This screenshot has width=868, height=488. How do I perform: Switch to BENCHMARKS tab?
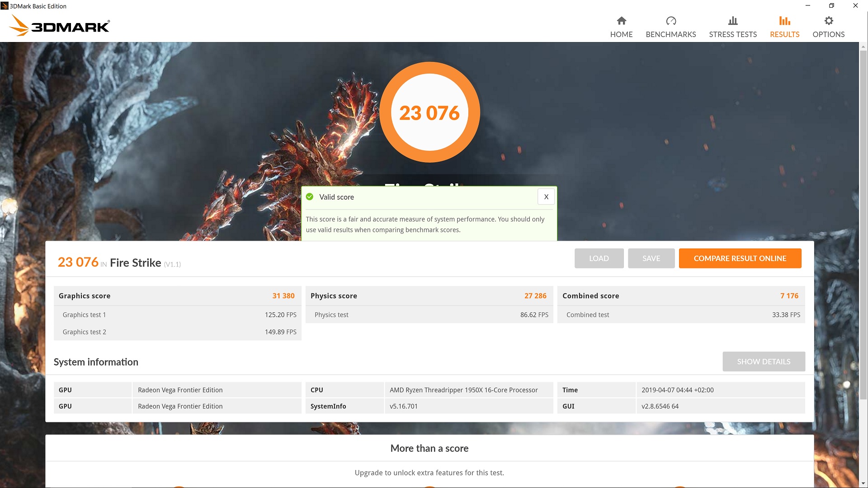671,27
